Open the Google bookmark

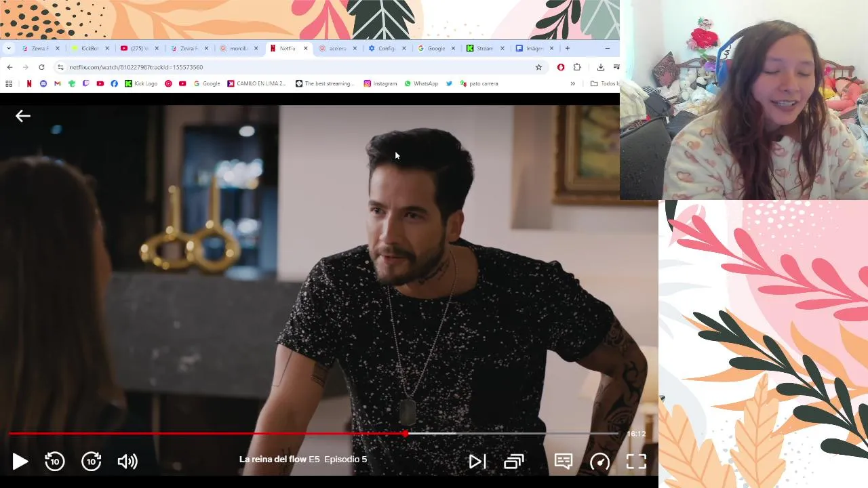[207, 83]
